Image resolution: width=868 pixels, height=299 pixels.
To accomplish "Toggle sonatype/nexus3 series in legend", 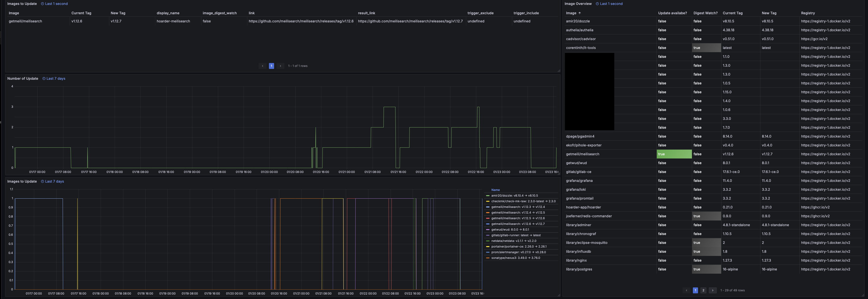I will coord(515,258).
